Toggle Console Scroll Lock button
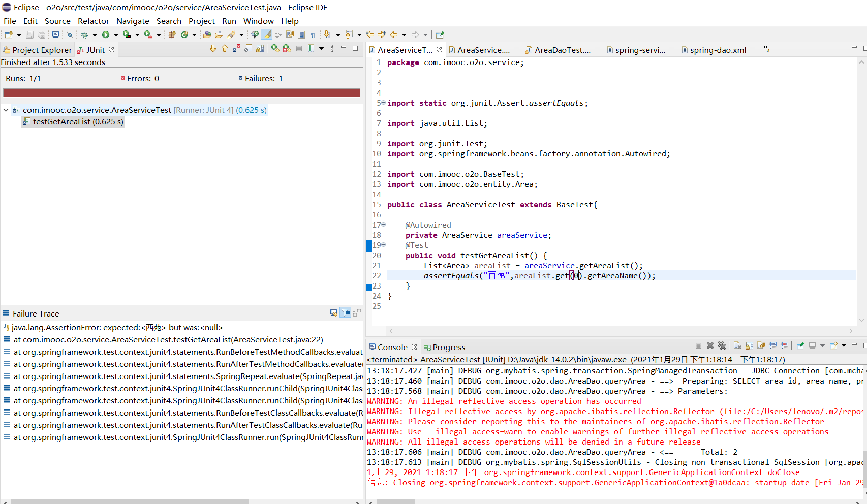This screenshot has width=867, height=504. pos(750,346)
